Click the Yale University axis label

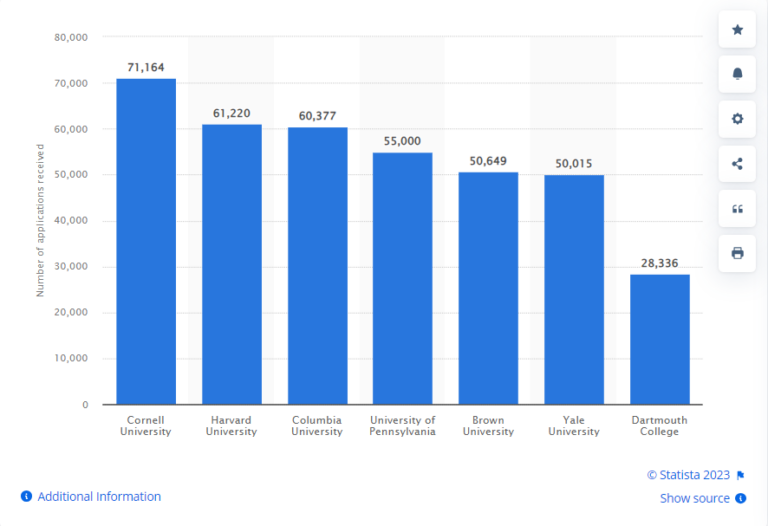tap(574, 426)
